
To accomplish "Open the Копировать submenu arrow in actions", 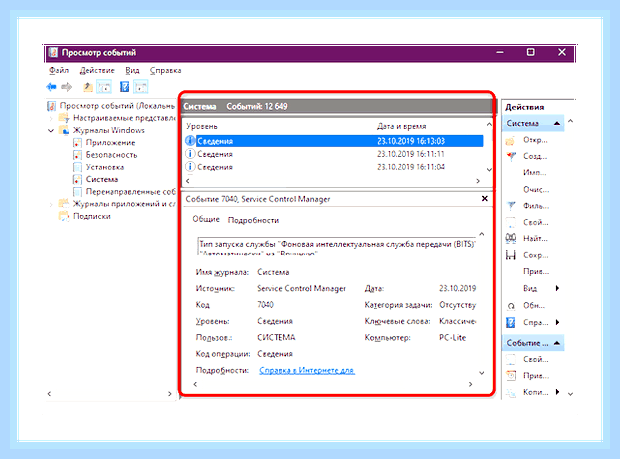I will [x=557, y=392].
